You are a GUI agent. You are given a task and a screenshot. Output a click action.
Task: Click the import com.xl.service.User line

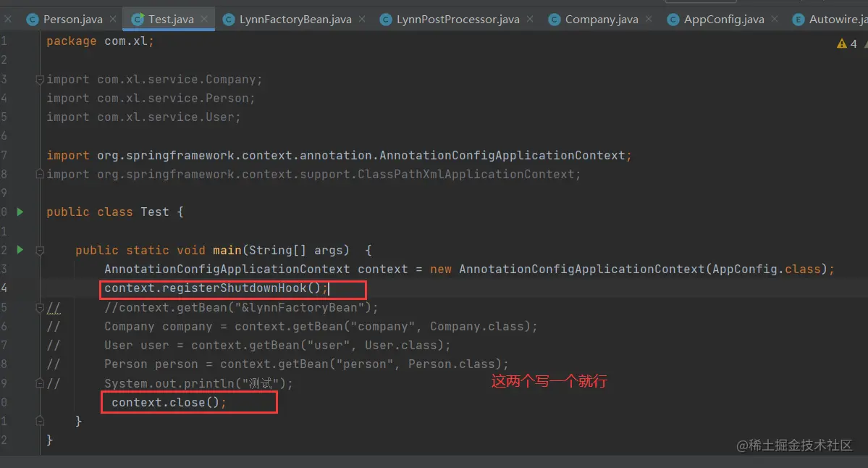[x=143, y=117]
